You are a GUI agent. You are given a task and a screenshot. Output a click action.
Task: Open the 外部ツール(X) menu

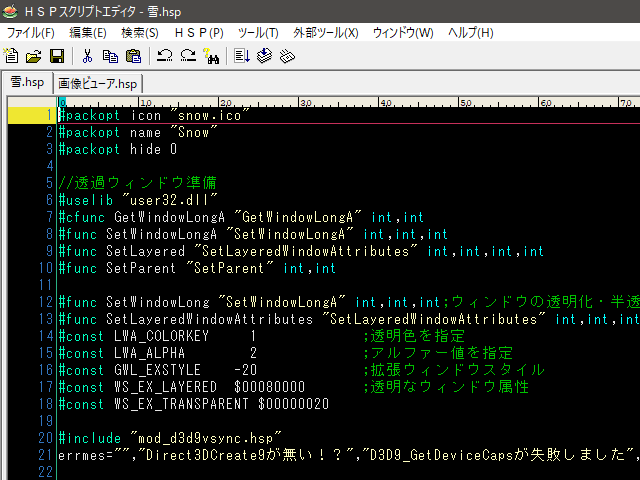coord(326,33)
